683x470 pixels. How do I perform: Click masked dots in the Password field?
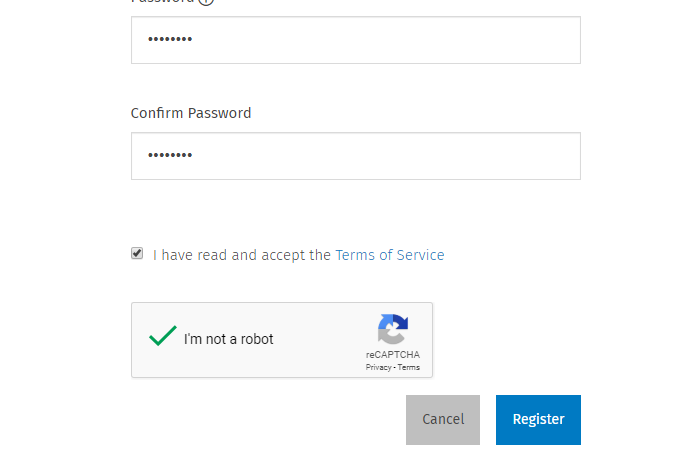[x=170, y=39]
